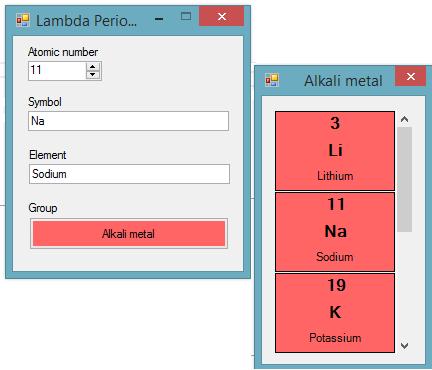432x370 pixels.
Task: Minimize the Lambda Periodic window
Action: 159,19
